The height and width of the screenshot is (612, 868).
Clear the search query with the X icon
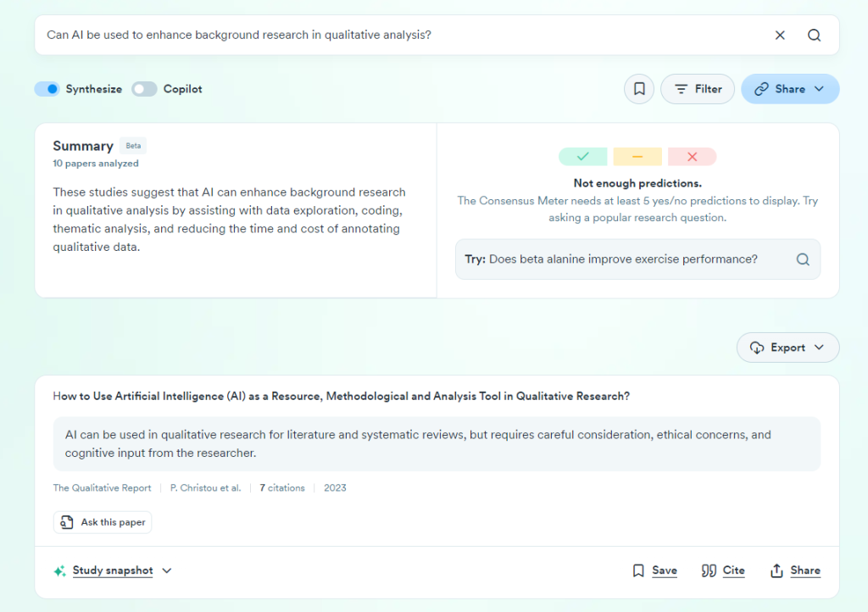point(779,35)
